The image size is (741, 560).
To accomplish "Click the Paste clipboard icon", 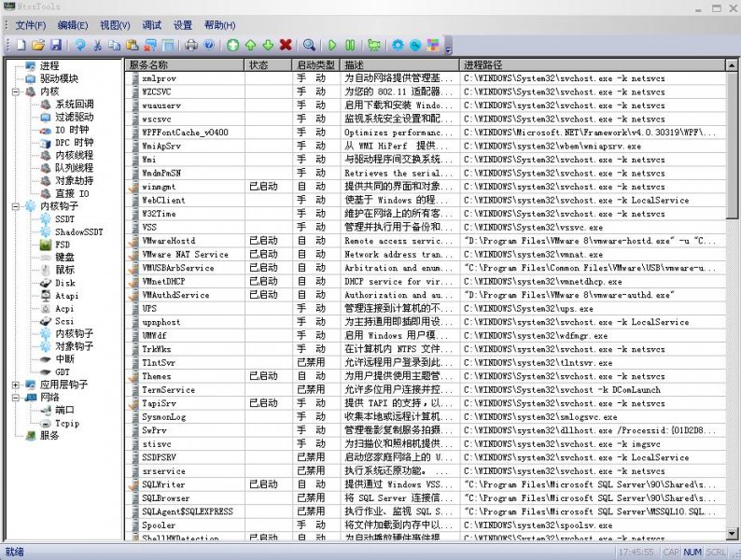I will [x=133, y=46].
